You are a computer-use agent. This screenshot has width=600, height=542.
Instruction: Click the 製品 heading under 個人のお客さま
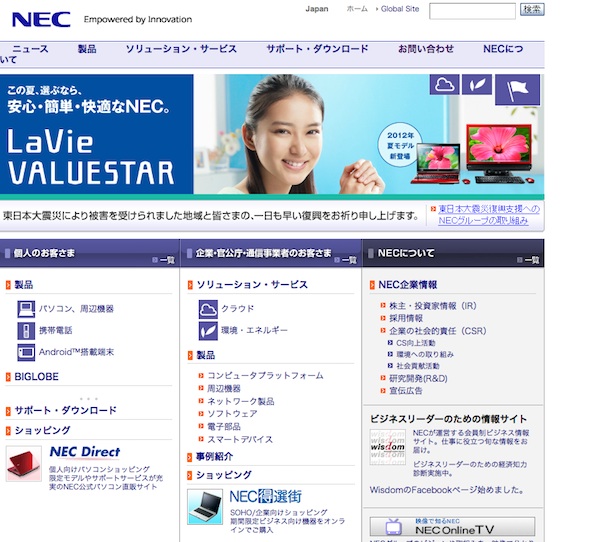pyautogui.click(x=24, y=285)
